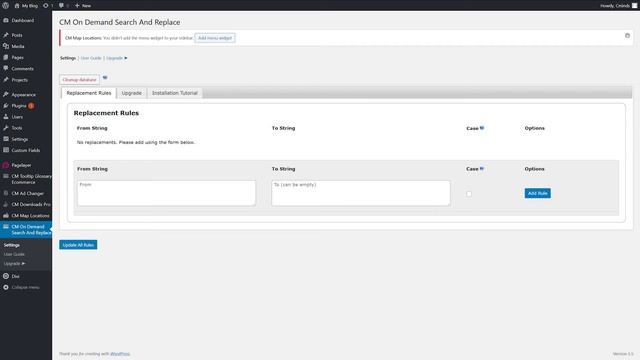Open the CM Map Locations menu
This screenshot has height=360, width=640.
tap(26, 216)
